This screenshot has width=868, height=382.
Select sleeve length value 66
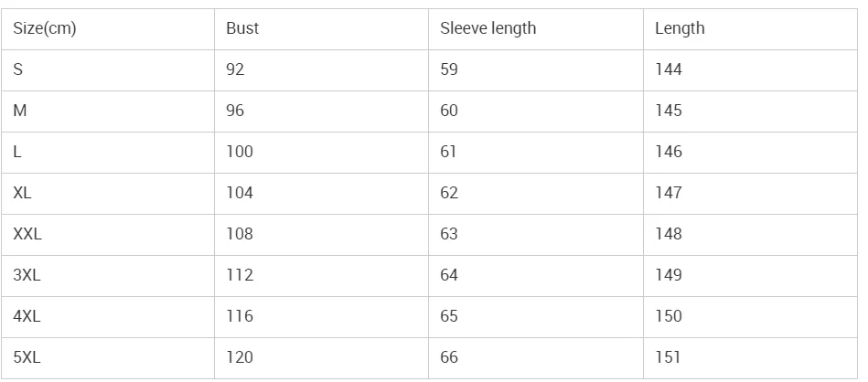click(x=449, y=357)
